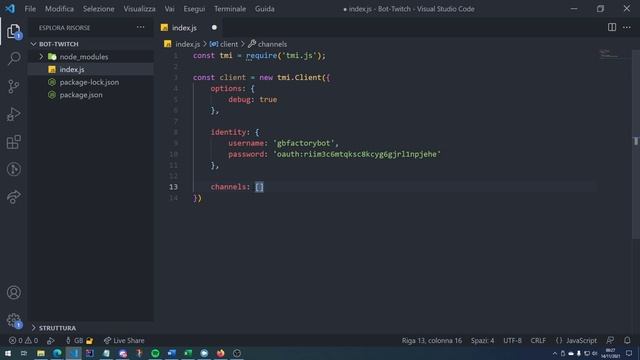Open Spotify from the taskbar
The width and height of the screenshot is (640, 360).
155,353
